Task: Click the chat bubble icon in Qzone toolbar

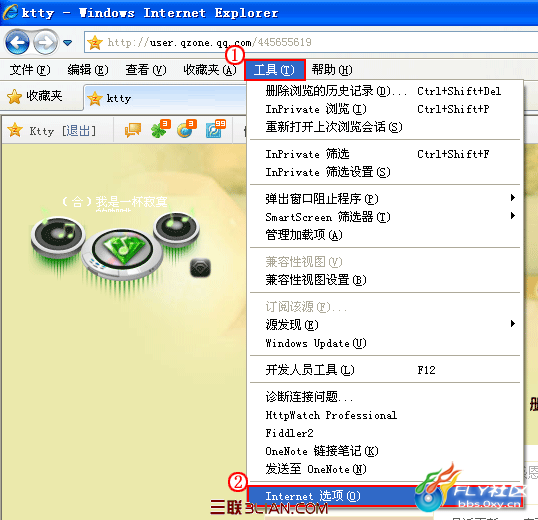Action: pos(132,130)
